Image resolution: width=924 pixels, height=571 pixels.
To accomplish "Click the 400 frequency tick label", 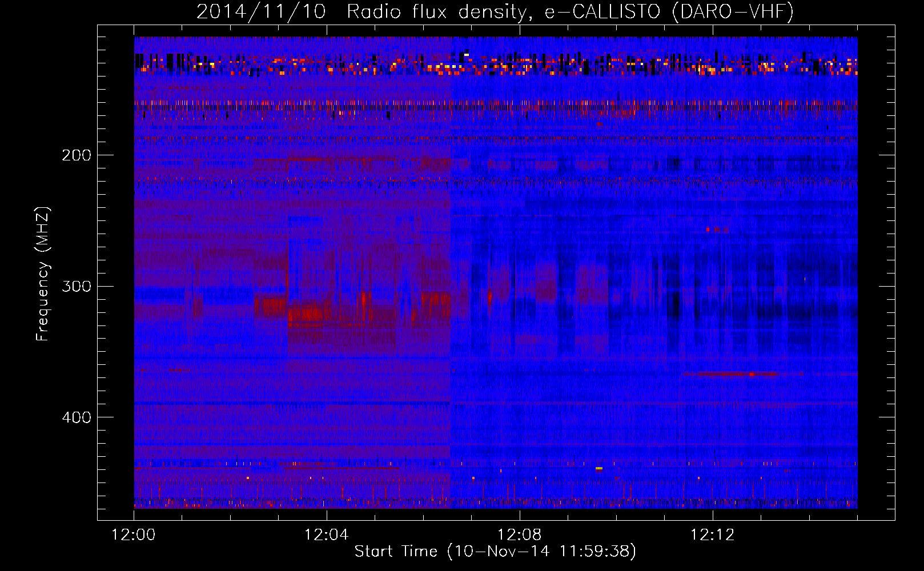I will tap(77, 417).
